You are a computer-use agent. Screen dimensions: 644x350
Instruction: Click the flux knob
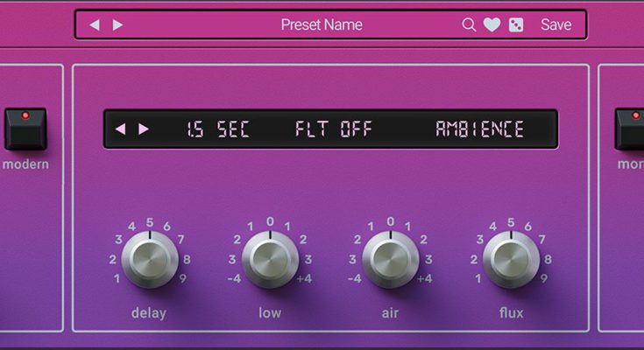[511, 260]
